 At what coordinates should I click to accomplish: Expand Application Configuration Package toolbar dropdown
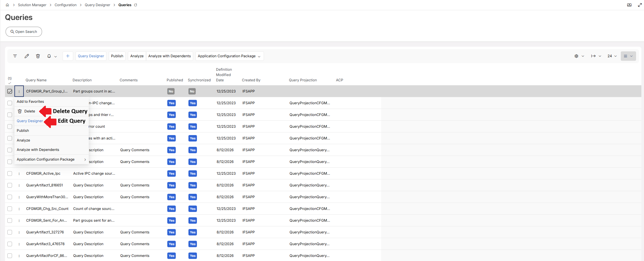click(x=230, y=56)
